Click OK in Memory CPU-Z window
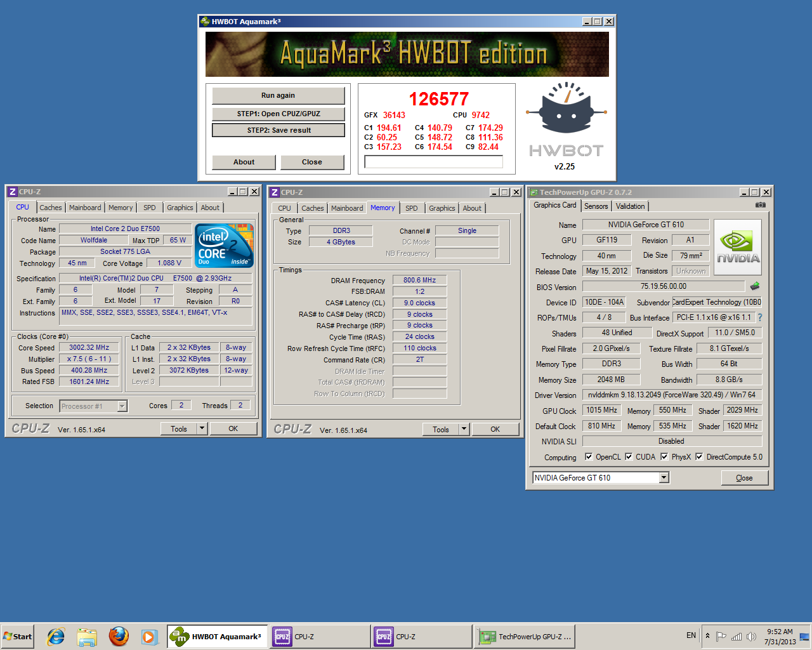 pyautogui.click(x=495, y=429)
